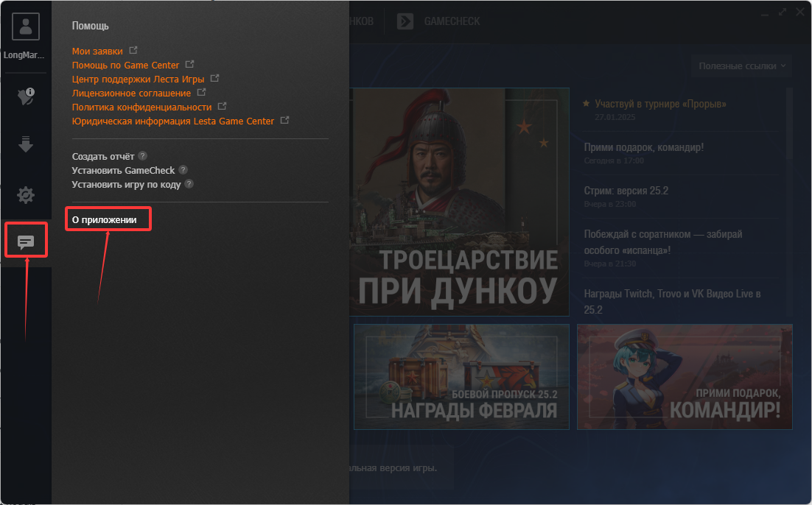
Task: Open the Центр поддержки Леста Игры link
Action: point(139,80)
